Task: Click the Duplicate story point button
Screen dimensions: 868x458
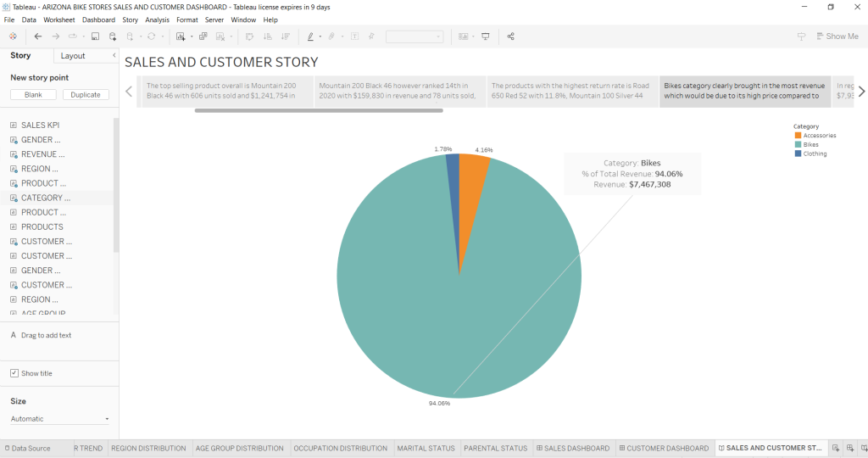Action: tap(86, 95)
